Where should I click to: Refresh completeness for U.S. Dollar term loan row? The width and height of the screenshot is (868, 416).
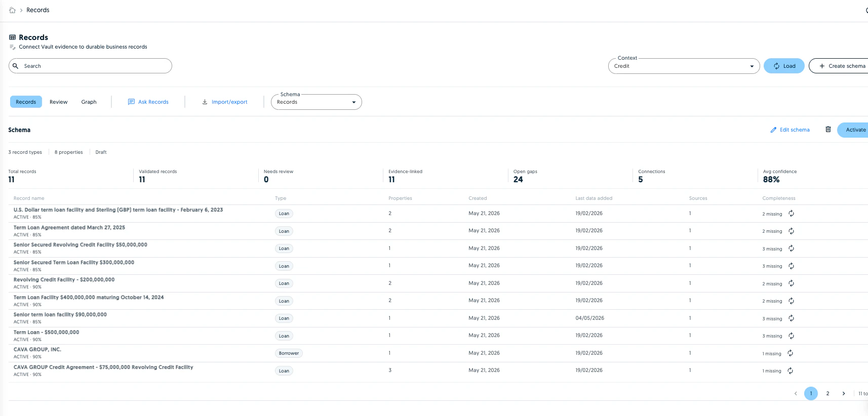click(x=791, y=214)
